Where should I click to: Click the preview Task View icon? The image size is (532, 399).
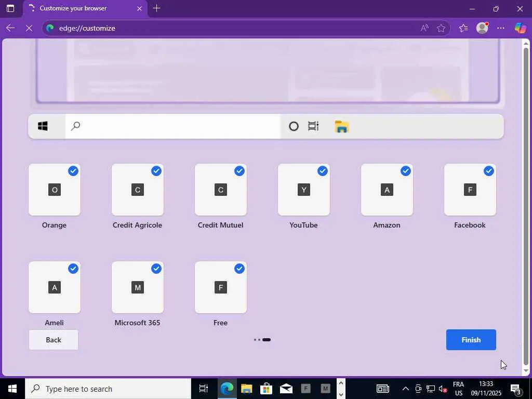(313, 126)
